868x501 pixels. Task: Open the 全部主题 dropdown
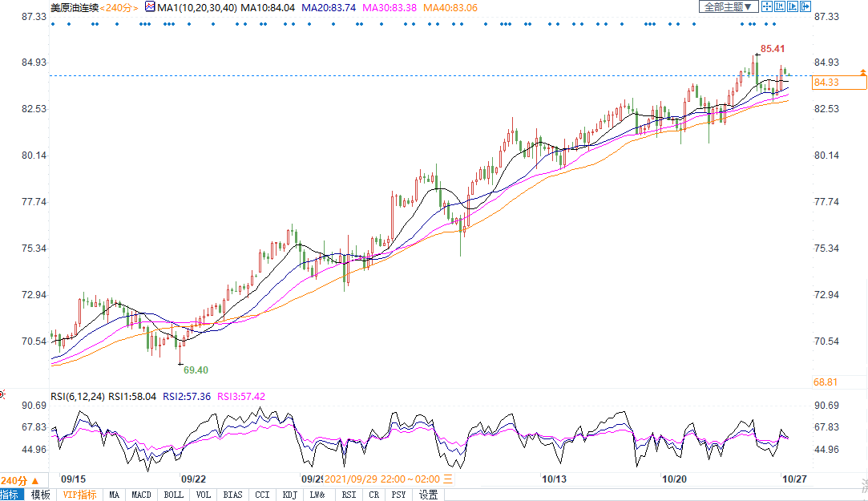[x=728, y=6]
